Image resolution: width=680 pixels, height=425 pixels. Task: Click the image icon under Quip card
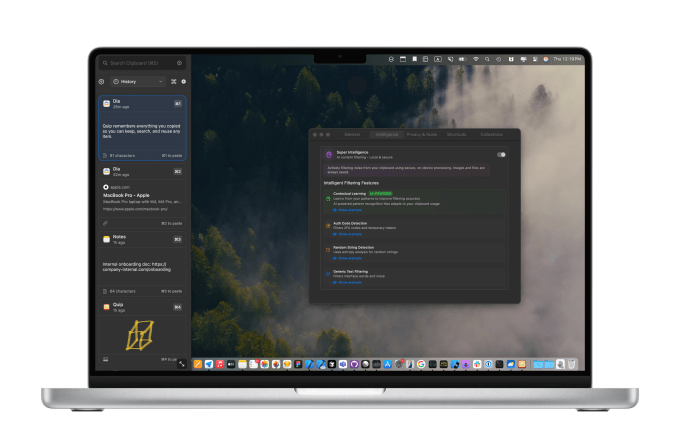coord(105,359)
